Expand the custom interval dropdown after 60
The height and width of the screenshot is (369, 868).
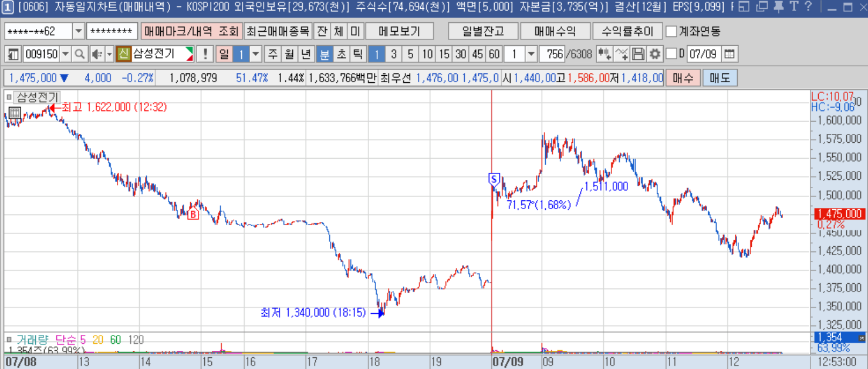click(x=531, y=55)
